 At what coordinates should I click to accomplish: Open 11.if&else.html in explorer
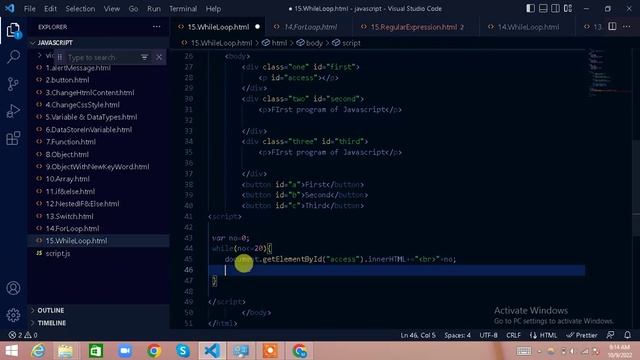tap(70, 191)
